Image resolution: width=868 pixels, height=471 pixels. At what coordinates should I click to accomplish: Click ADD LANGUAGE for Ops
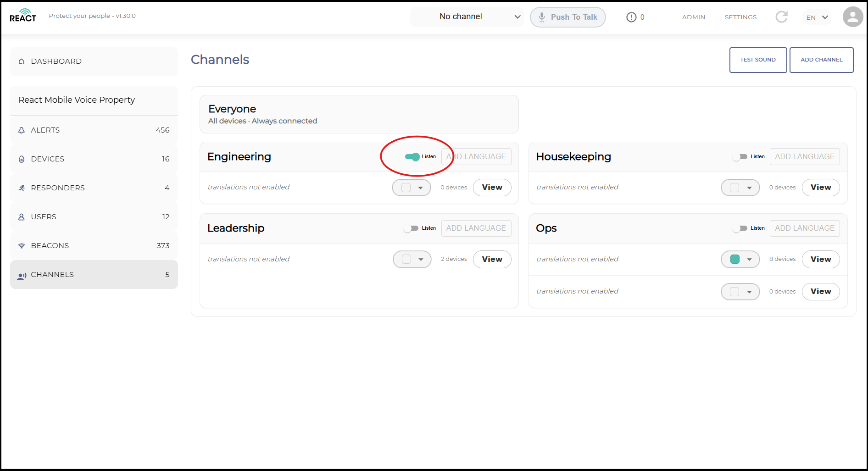point(805,228)
